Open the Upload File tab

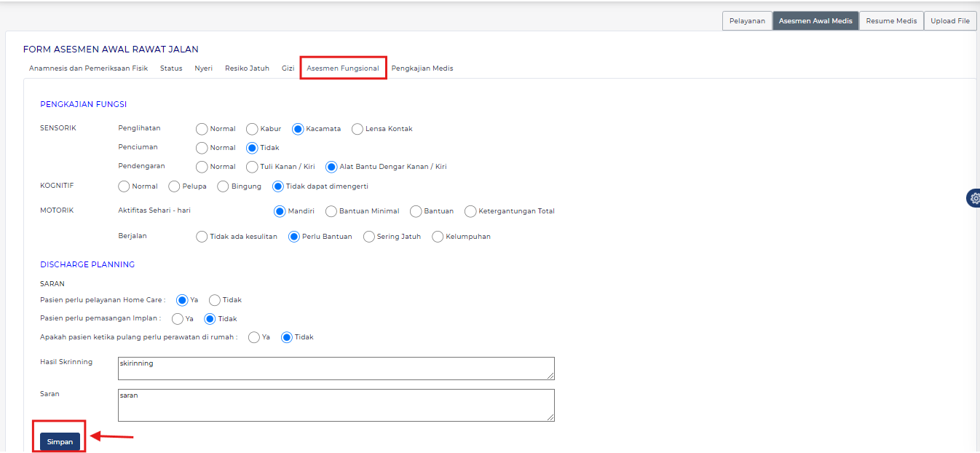pos(950,21)
